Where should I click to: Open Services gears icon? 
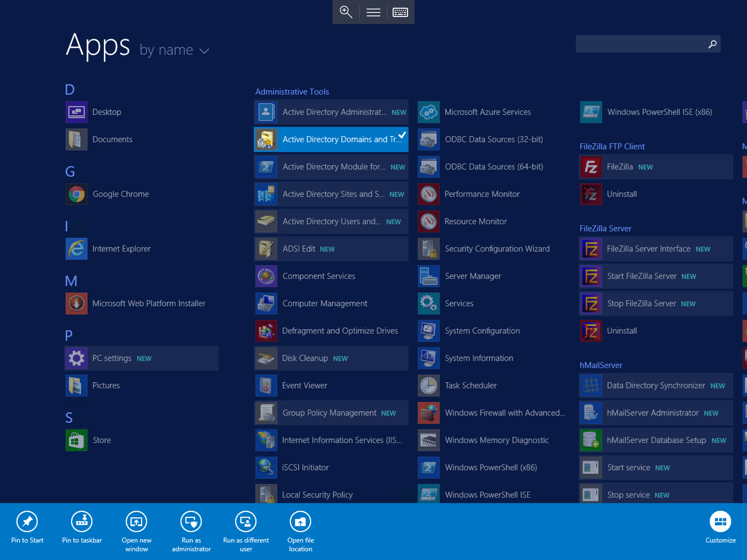(428, 303)
